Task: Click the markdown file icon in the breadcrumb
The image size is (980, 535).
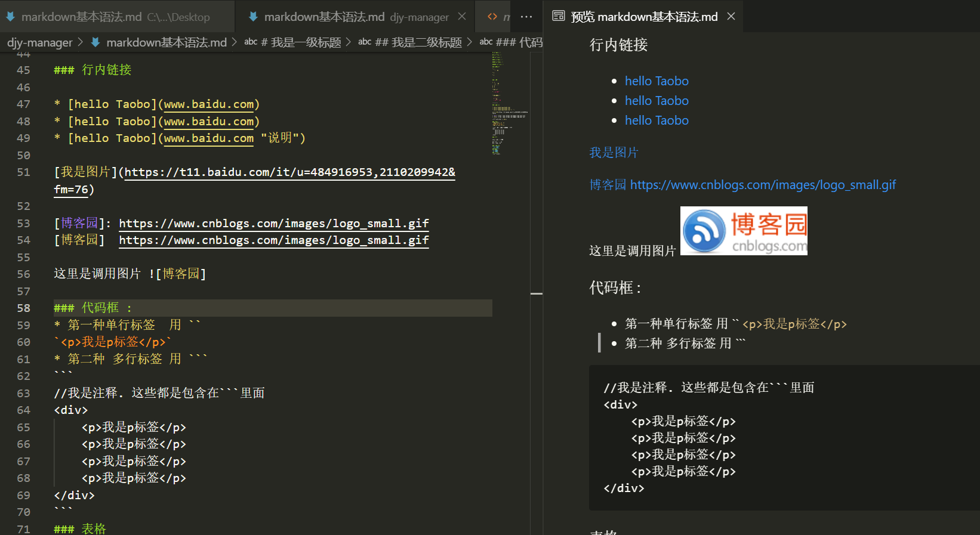Action: click(95, 42)
